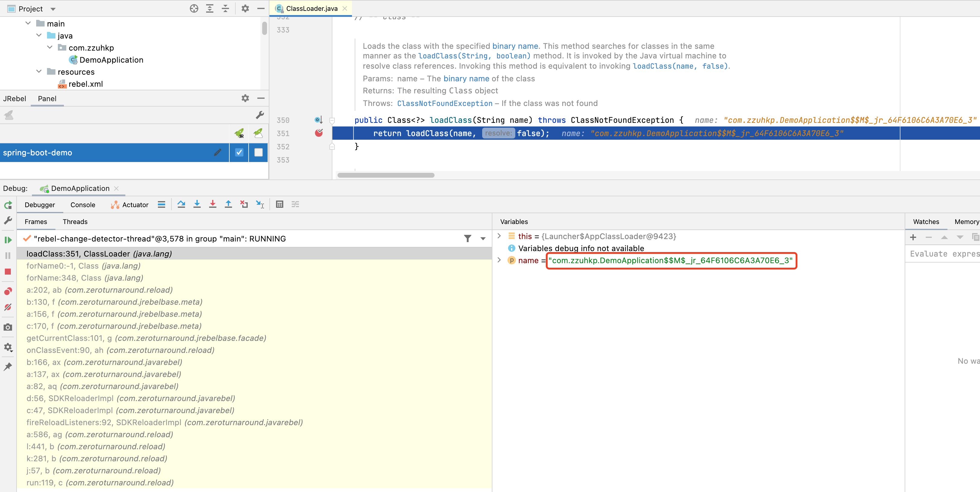Select the forName:348 stack frame
Image resolution: width=980 pixels, height=492 pixels.
[x=84, y=278]
